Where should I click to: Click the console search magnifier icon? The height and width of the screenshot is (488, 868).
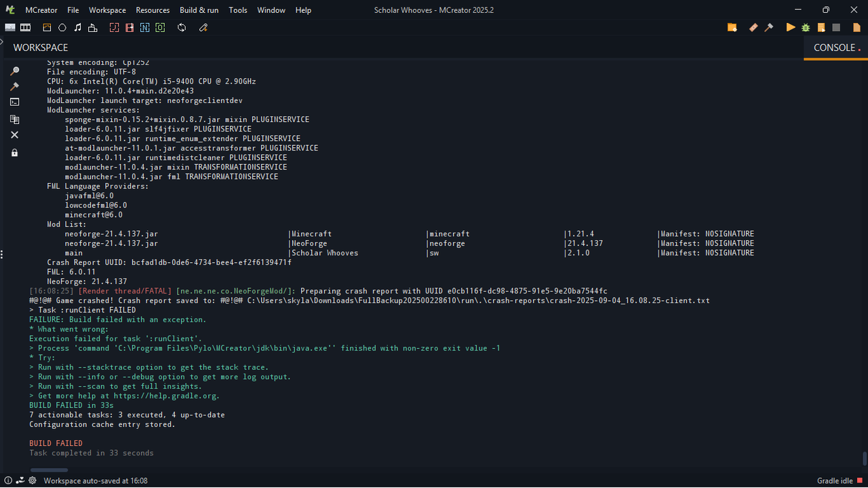[14, 70]
